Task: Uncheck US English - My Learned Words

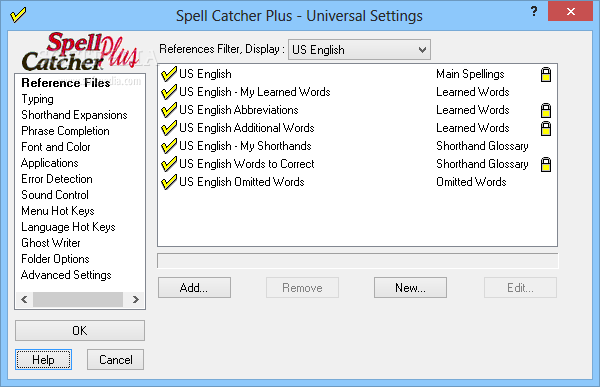Action: pyautogui.click(x=169, y=91)
